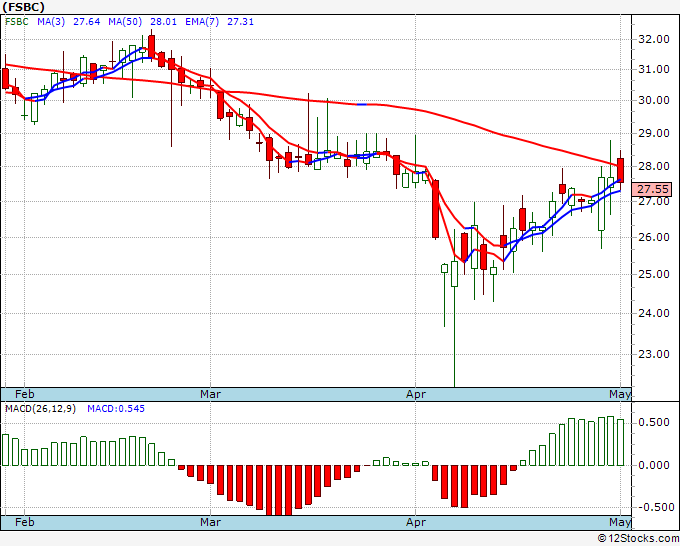This screenshot has width=680, height=546.
Task: Click the MACD:0.545 value label
Action: 116,409
